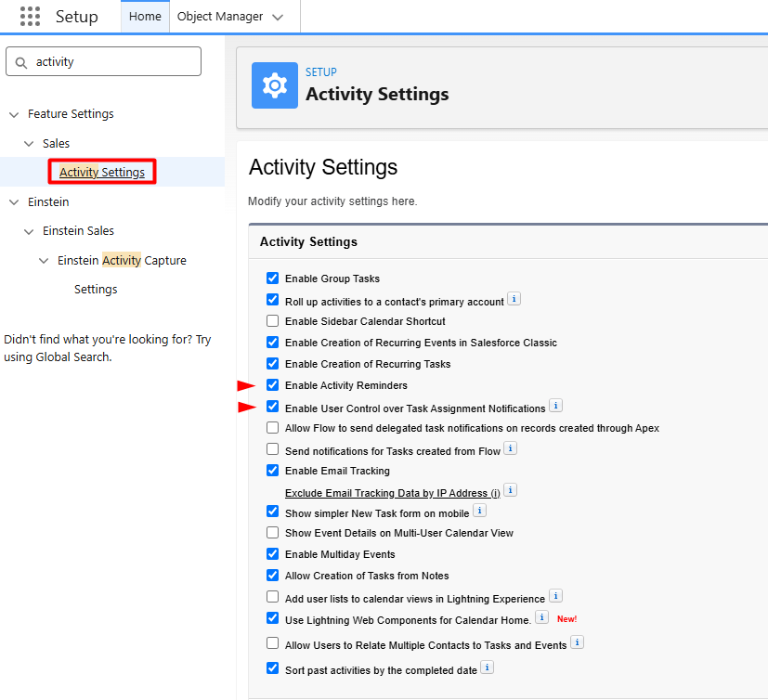Toggle Enable Group Tasks checkbox
The width and height of the screenshot is (768, 700).
[x=272, y=278]
